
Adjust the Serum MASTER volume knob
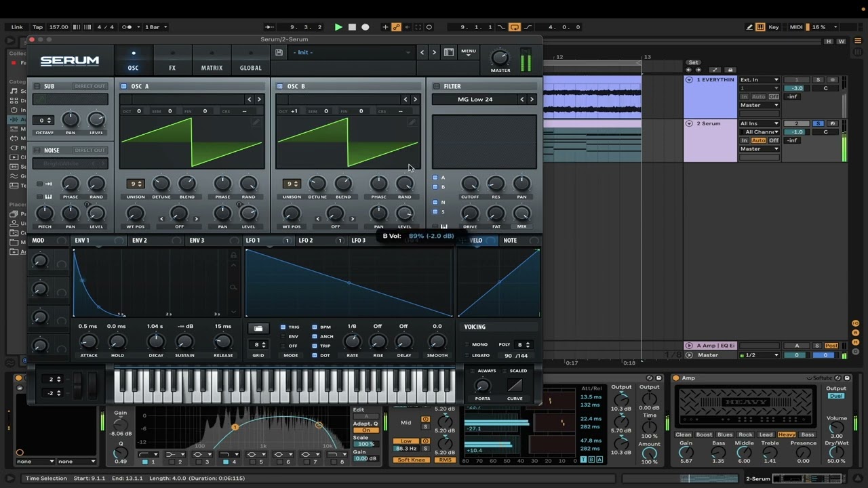500,58
